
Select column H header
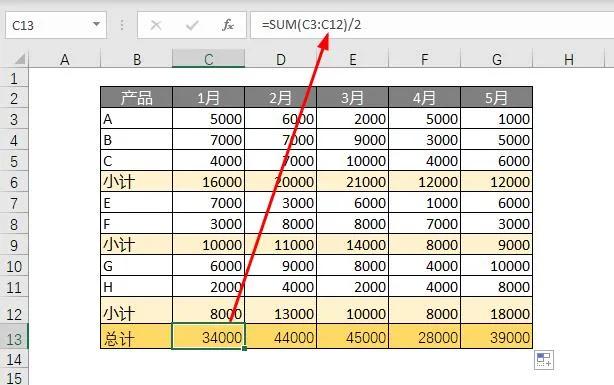569,59
